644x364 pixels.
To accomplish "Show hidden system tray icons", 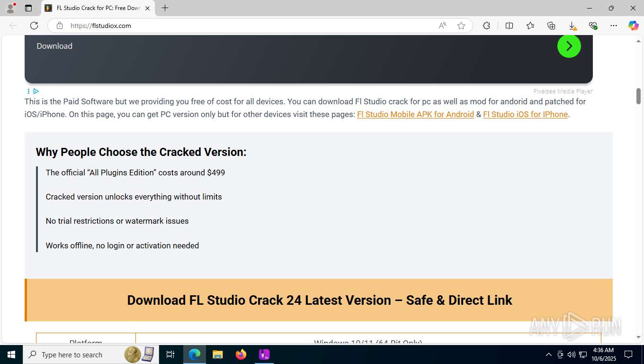I will (x=549, y=355).
